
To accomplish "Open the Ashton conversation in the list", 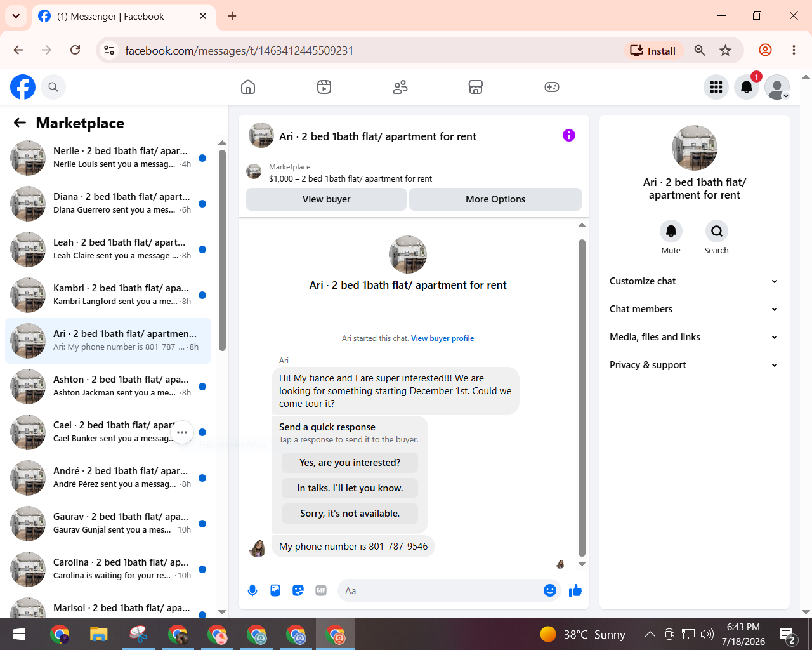I will [108, 387].
